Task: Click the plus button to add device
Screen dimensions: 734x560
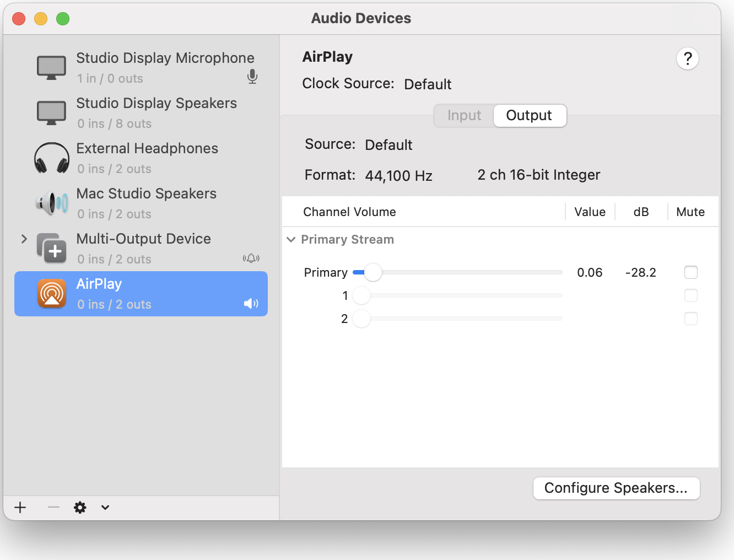Action: (20, 507)
